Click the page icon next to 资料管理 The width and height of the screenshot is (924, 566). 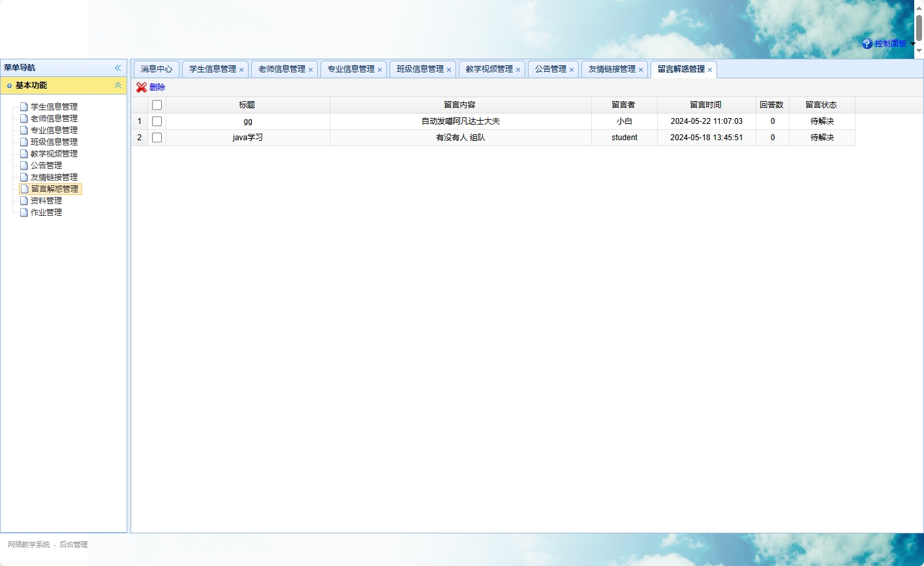tap(23, 200)
